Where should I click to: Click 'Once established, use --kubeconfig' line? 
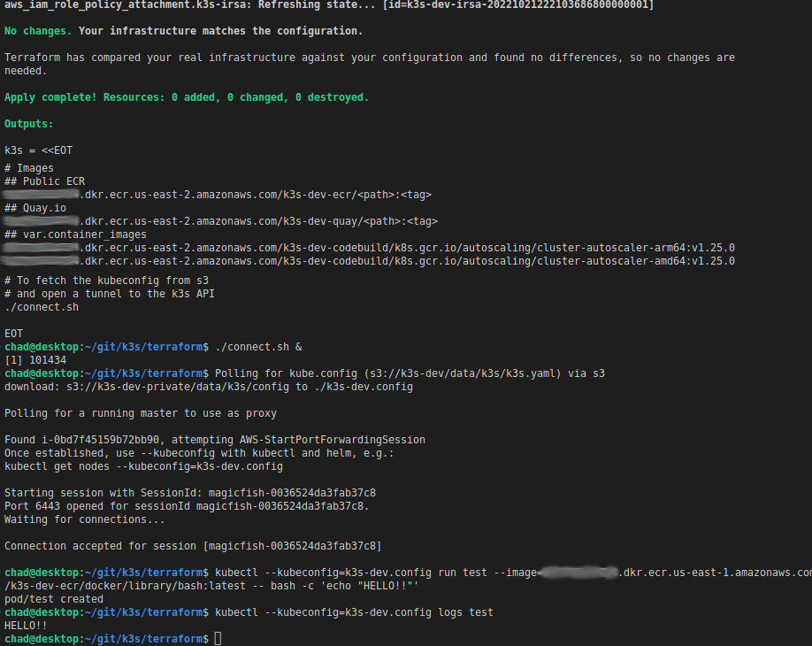point(199,453)
